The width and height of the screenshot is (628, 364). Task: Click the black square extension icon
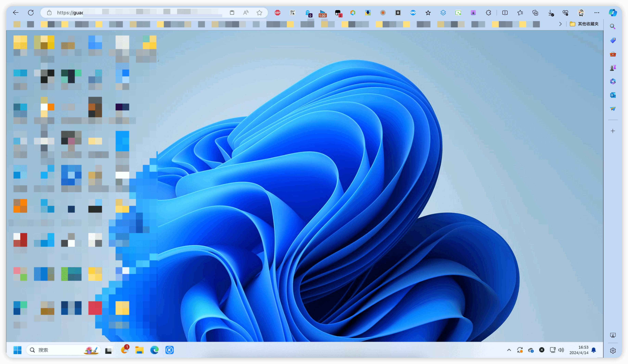(398, 12)
